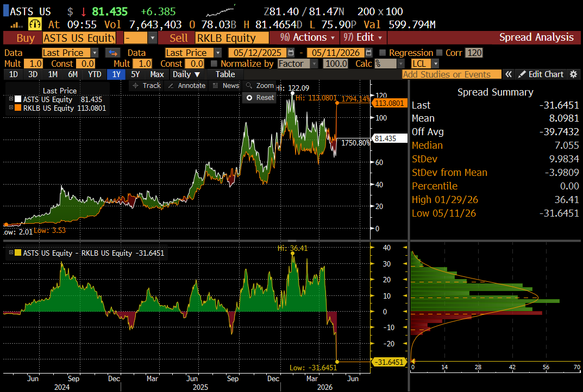The width and height of the screenshot is (583, 392).
Task: Expand ASTS US Equity legend entry
Action: (x=11, y=99)
